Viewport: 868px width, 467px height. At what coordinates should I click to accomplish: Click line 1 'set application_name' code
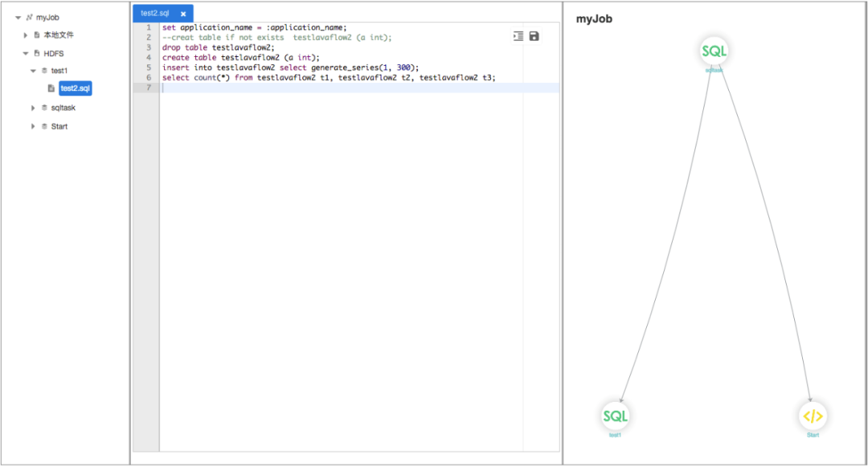pos(255,27)
